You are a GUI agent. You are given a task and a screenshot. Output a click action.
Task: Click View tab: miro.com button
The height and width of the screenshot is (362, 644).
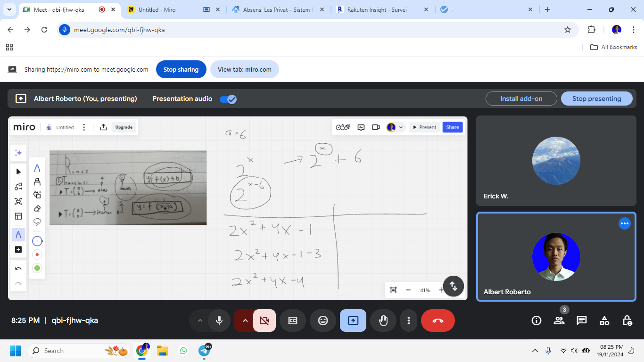point(245,69)
